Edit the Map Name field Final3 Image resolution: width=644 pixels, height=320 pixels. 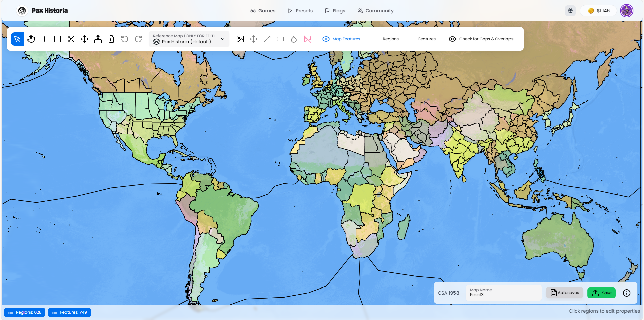point(503,293)
